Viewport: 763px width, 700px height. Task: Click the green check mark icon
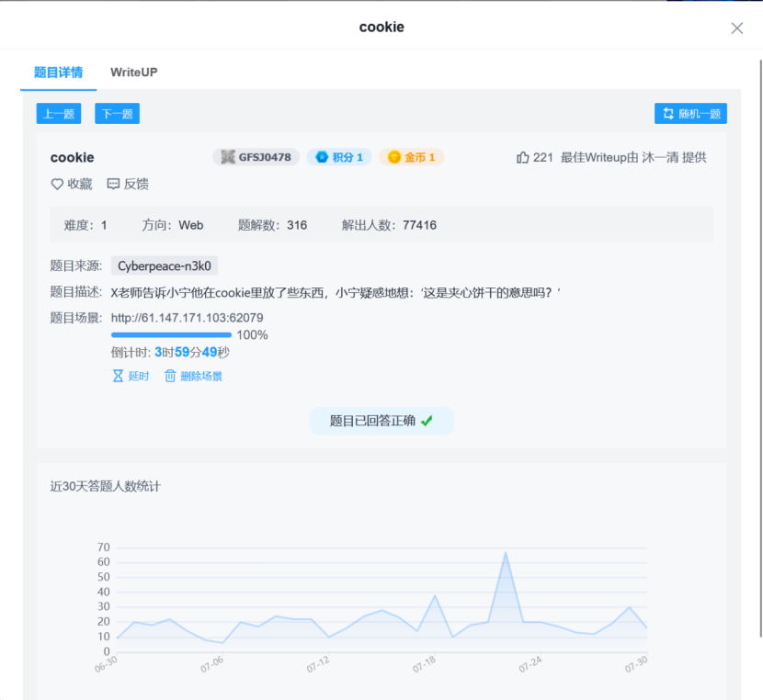click(427, 421)
